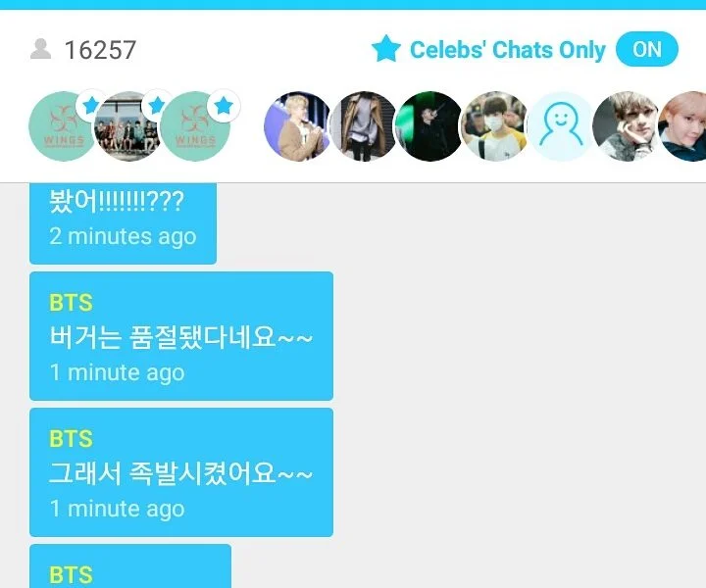Open the dark green-lit viewer avatar

coord(430,126)
